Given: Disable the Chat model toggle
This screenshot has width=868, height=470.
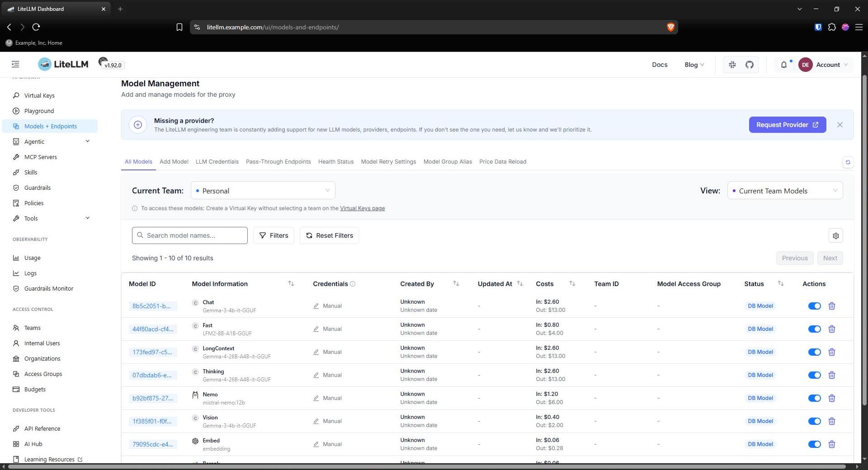Looking at the screenshot, I should click(814, 306).
